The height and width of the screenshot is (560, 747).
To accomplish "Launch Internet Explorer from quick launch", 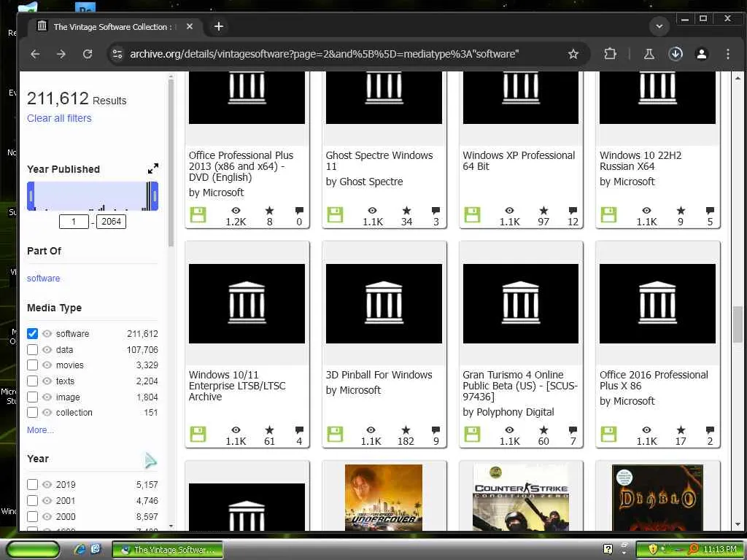I will [x=80, y=550].
